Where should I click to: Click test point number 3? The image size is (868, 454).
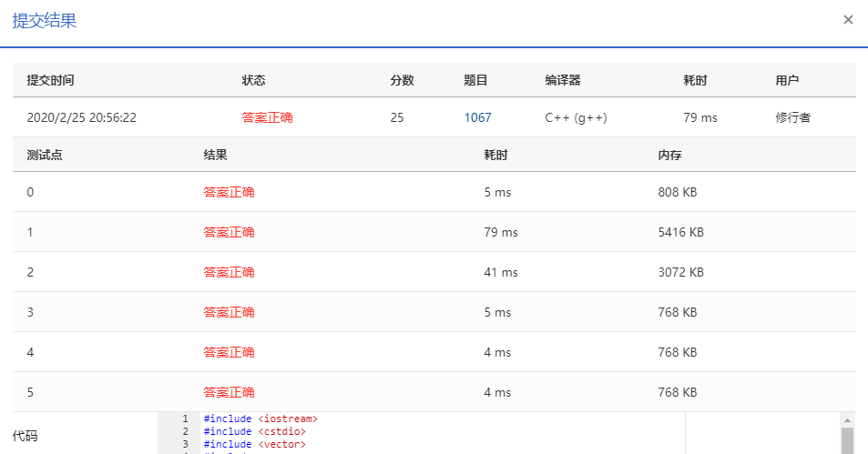click(30, 312)
